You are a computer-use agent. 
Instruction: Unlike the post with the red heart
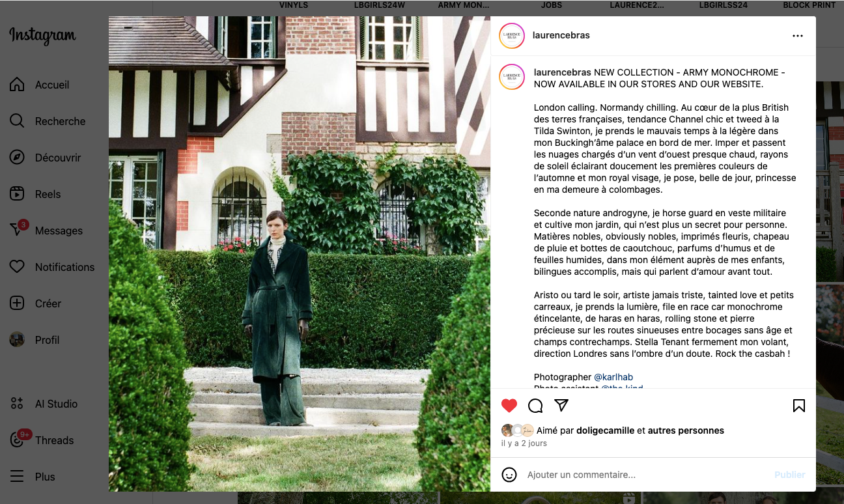click(x=509, y=406)
